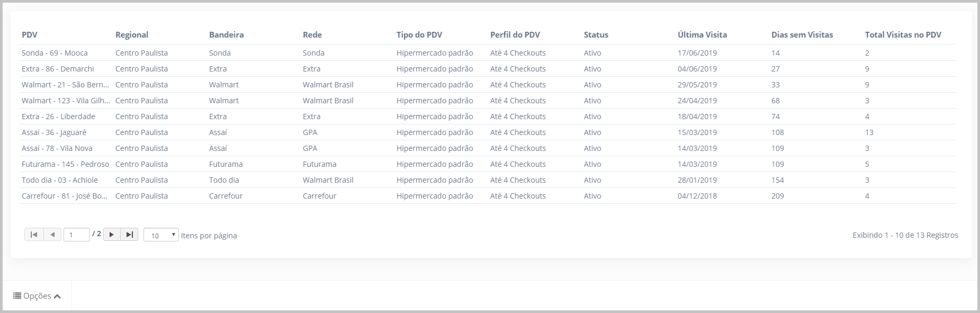Sort by Última Visita column header
This screenshot has height=313, width=980.
(702, 35)
